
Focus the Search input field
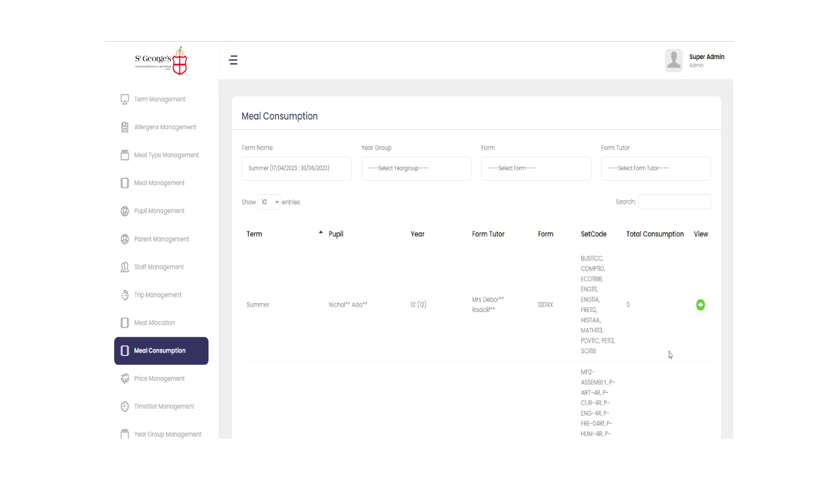point(674,202)
